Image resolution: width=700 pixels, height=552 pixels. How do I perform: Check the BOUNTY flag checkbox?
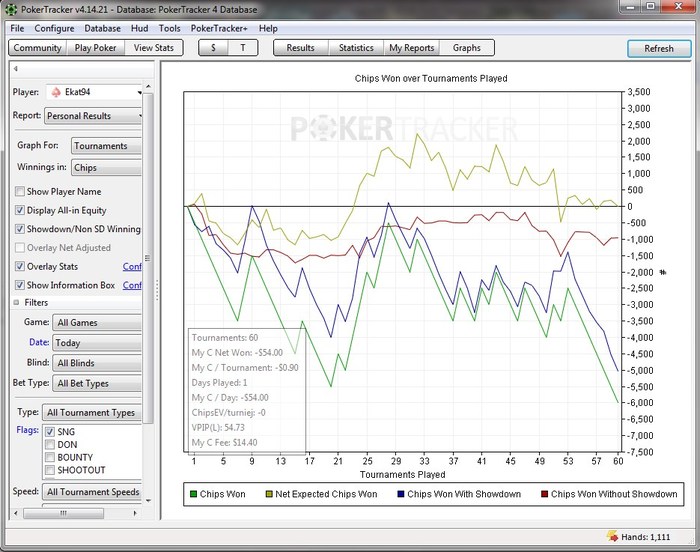[50, 457]
